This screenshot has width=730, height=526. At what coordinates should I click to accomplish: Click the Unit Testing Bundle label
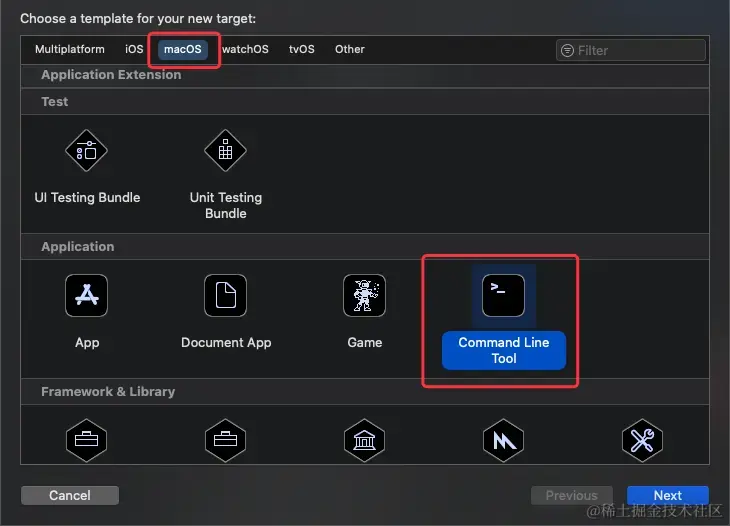(226, 205)
